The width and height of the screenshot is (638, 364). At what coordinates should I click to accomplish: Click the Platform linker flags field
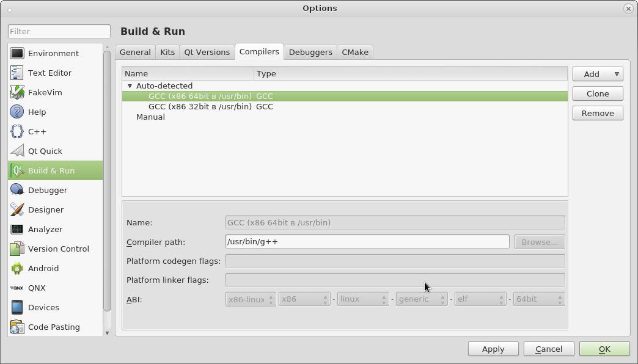point(395,280)
